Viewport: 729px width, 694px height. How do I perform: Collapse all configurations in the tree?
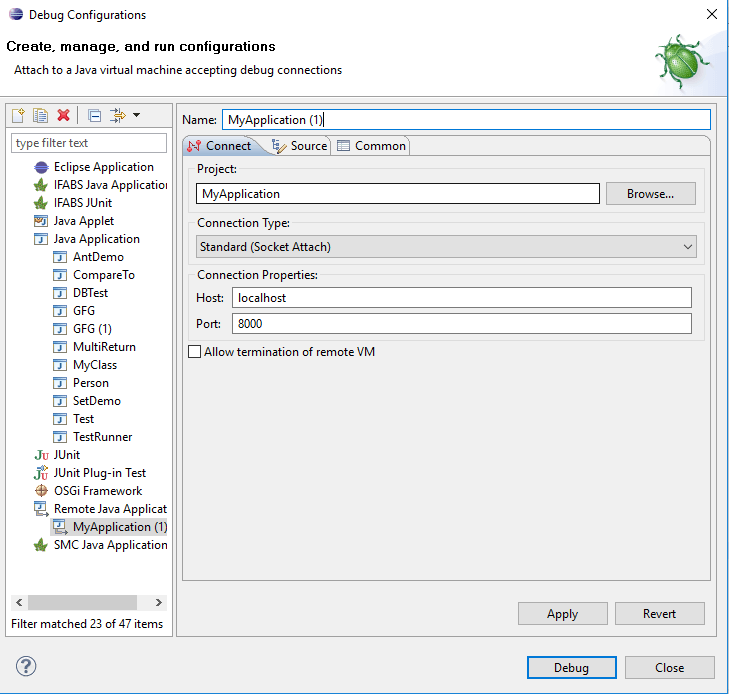click(x=94, y=116)
